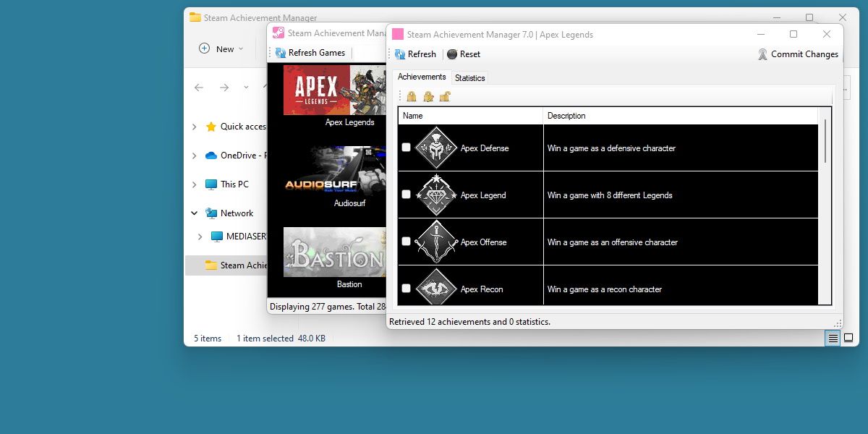Check the Apex Legend achievement box
The width and height of the screenshot is (868, 434).
tap(406, 194)
